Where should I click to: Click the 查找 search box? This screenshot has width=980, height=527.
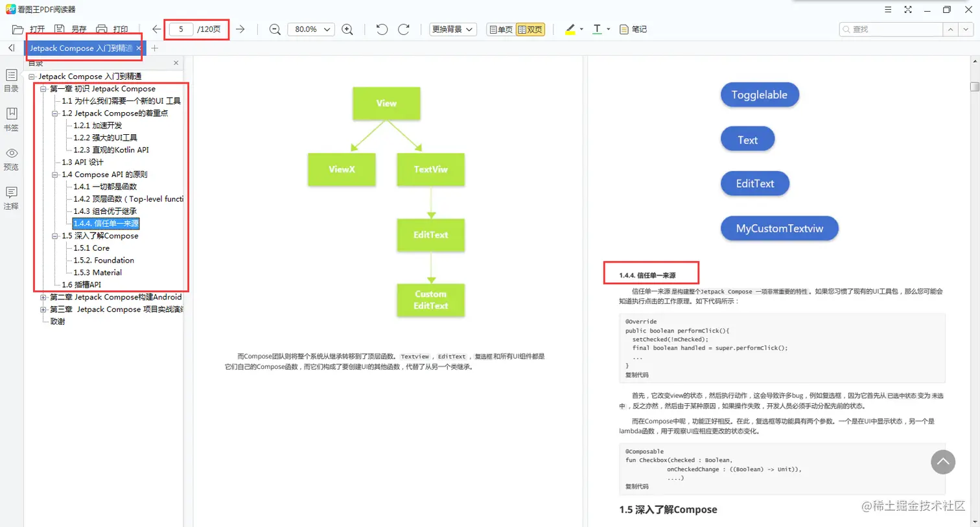coord(891,29)
